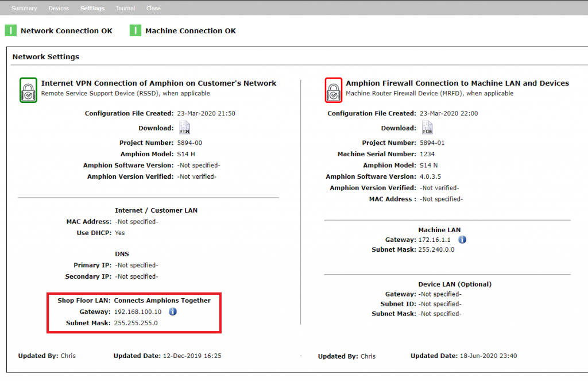Click the Machine LAN subnet mask 255.240.0.0
This screenshot has width=588, height=381.
tap(436, 249)
